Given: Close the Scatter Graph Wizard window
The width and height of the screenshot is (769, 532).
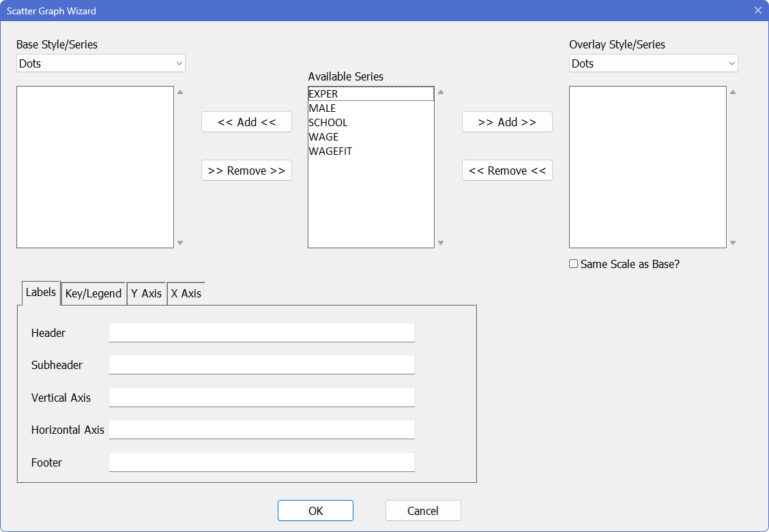Looking at the screenshot, I should (757, 10).
